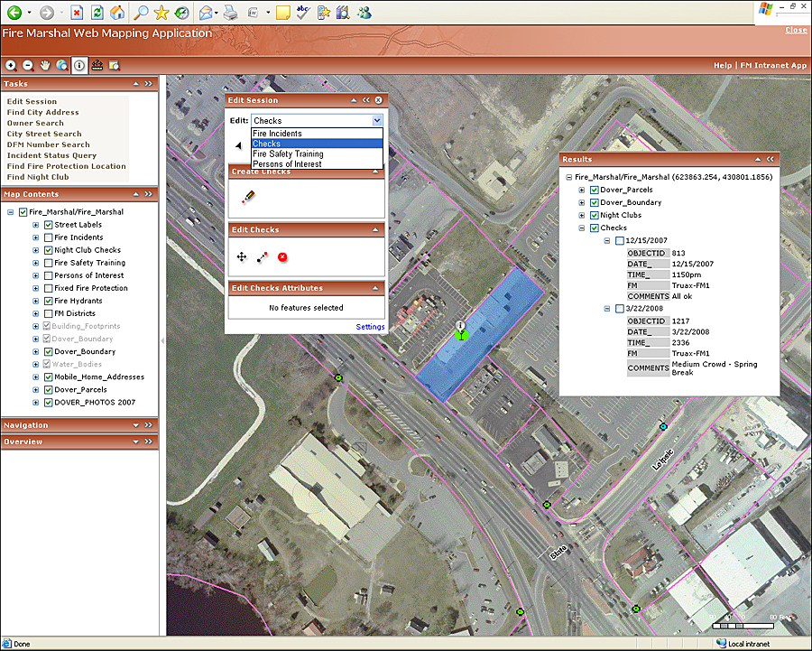Choose Fire Safety Training from Edit list
The image size is (812, 651).
click(288, 154)
